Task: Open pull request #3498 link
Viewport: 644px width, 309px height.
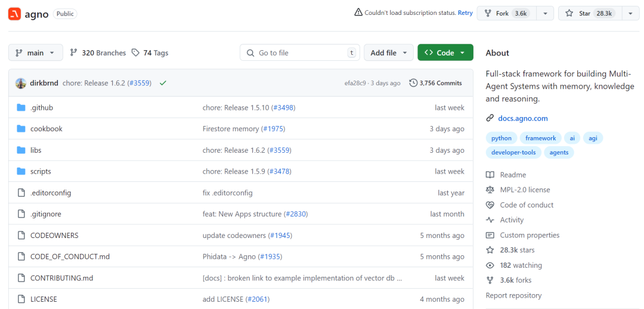Action: pyautogui.click(x=283, y=107)
